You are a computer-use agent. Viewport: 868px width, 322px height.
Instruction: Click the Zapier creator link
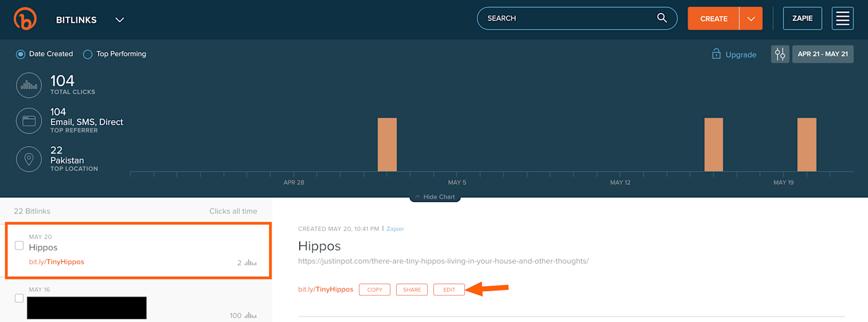[395, 229]
